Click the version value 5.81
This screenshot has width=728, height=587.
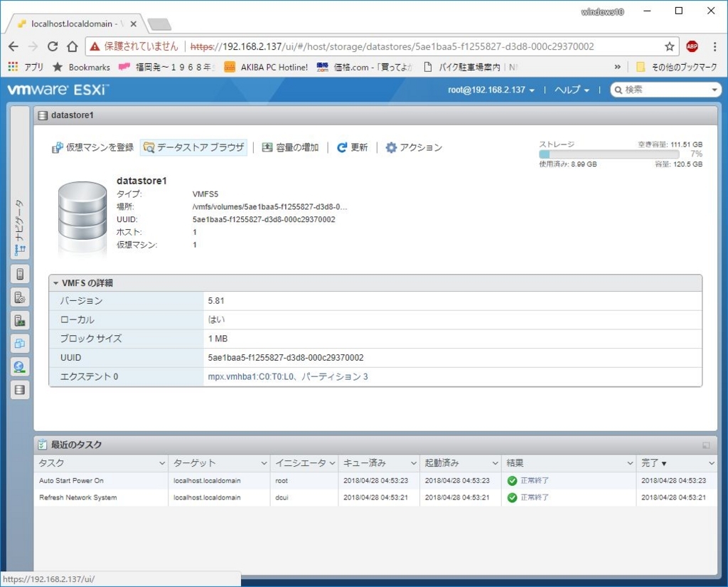tap(216, 301)
